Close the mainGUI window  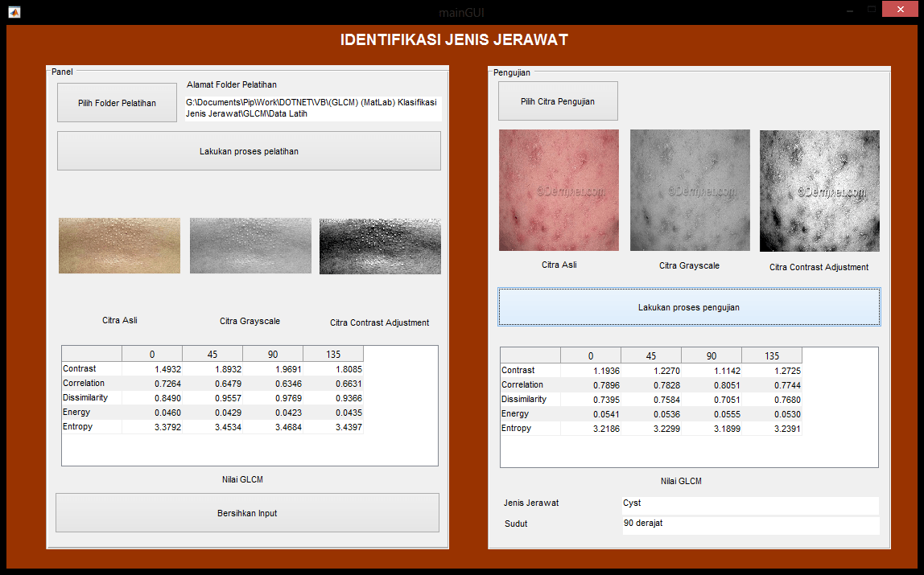click(903, 10)
